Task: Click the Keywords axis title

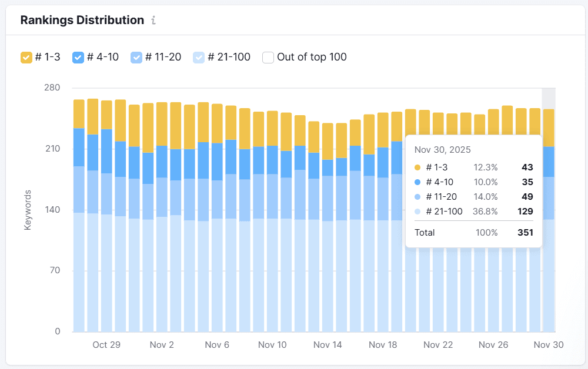Action: pos(28,210)
